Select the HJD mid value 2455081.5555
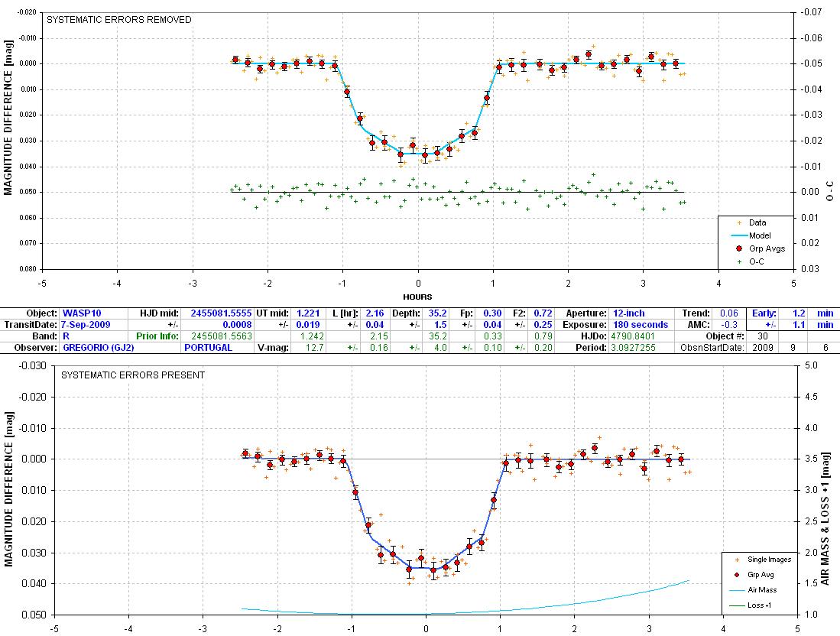840x636 pixels. [x=221, y=313]
